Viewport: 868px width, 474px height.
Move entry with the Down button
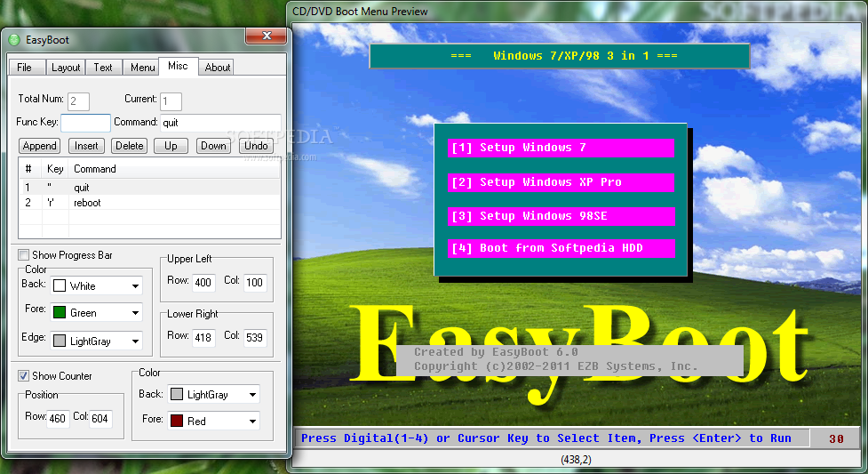pos(213,146)
